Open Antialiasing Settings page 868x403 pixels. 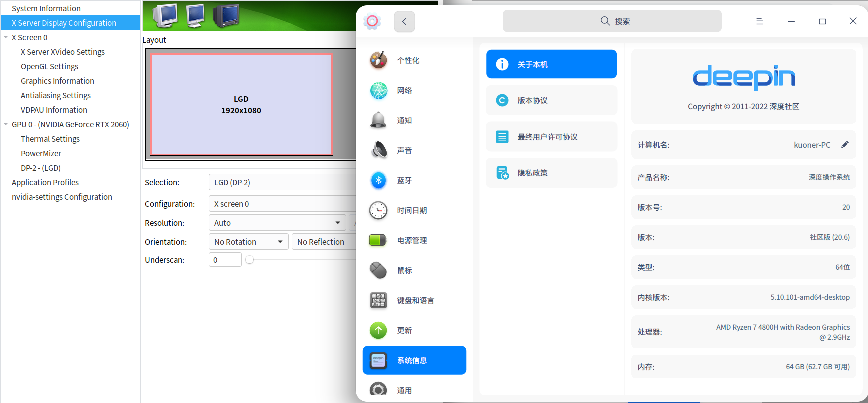[x=56, y=95]
